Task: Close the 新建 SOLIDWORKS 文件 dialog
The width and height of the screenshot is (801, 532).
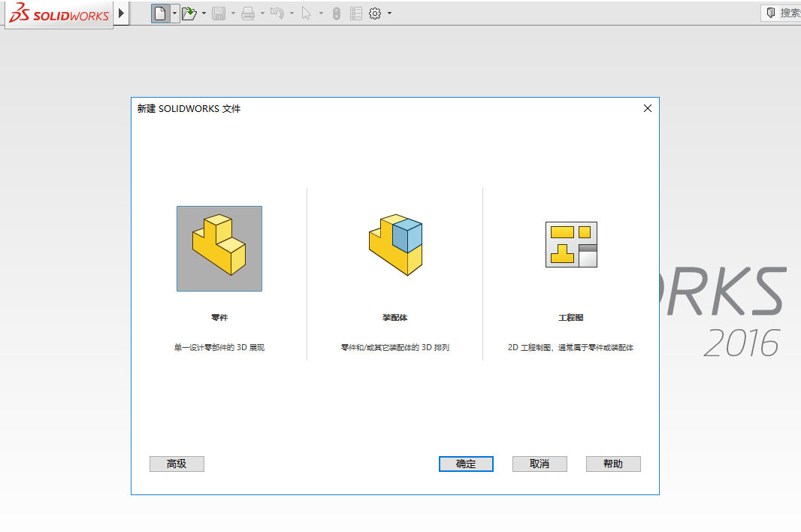Action: pos(647,108)
